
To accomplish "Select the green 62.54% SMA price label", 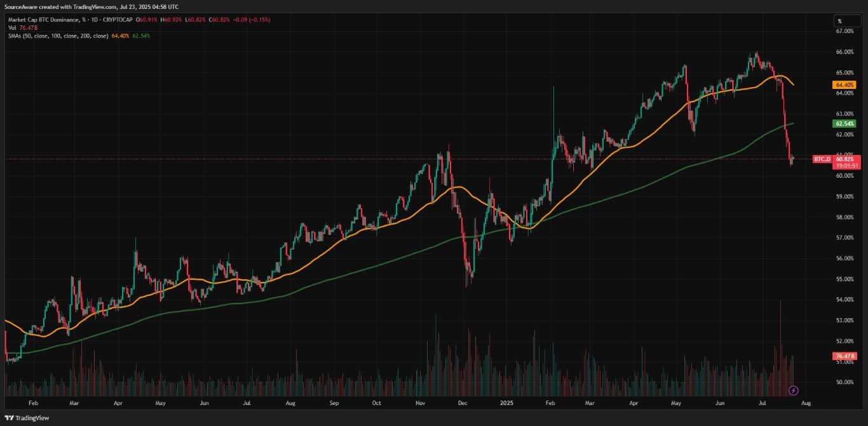I will coord(844,123).
